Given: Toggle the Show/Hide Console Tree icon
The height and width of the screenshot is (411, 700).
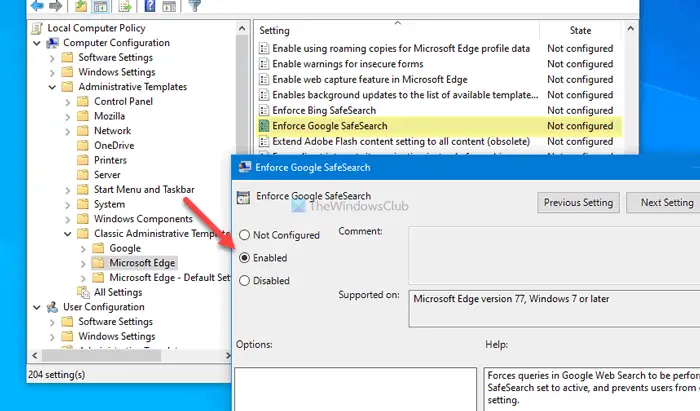Looking at the screenshot, I should tap(100, 6).
